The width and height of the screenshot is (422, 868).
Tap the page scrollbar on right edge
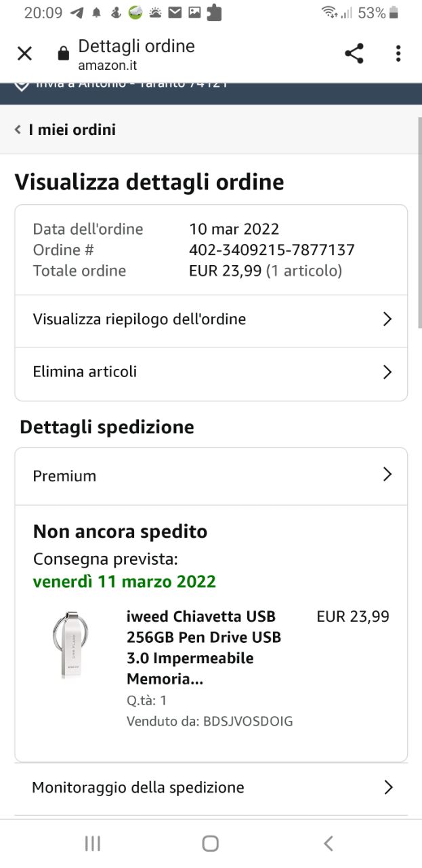(418, 224)
